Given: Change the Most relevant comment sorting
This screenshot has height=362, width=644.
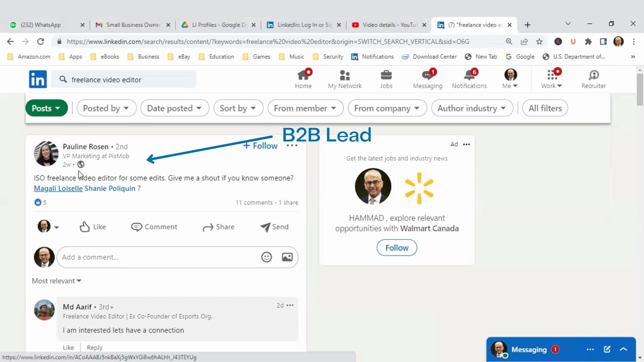Looking at the screenshot, I should pyautogui.click(x=56, y=281).
